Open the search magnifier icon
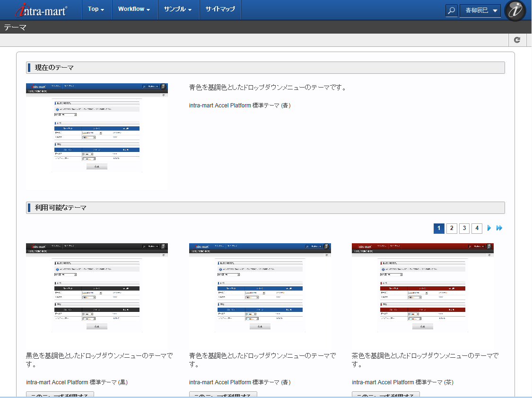532x398 pixels. click(x=452, y=10)
